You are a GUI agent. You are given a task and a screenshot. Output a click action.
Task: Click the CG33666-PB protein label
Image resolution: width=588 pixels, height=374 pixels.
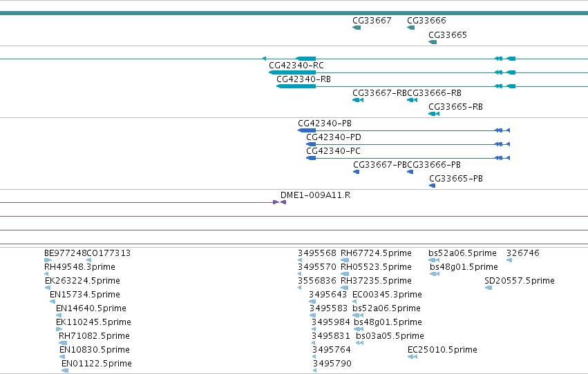click(x=434, y=165)
